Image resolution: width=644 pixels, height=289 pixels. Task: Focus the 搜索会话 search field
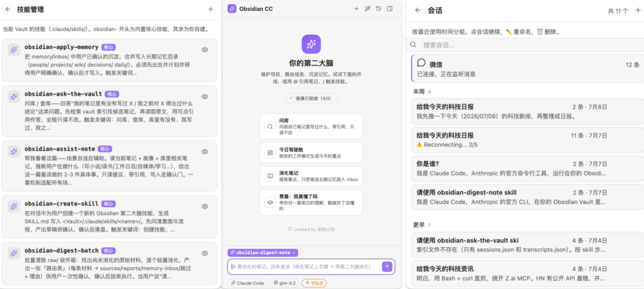click(525, 44)
